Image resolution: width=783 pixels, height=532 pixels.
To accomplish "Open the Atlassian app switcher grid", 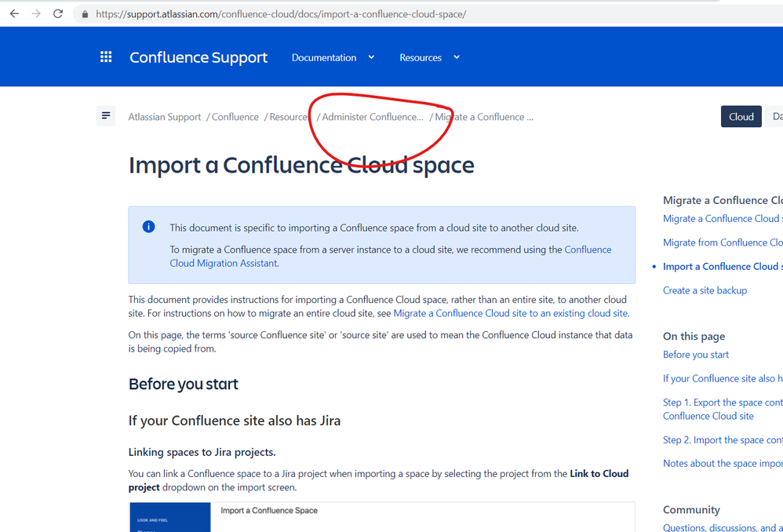I will tap(106, 56).
